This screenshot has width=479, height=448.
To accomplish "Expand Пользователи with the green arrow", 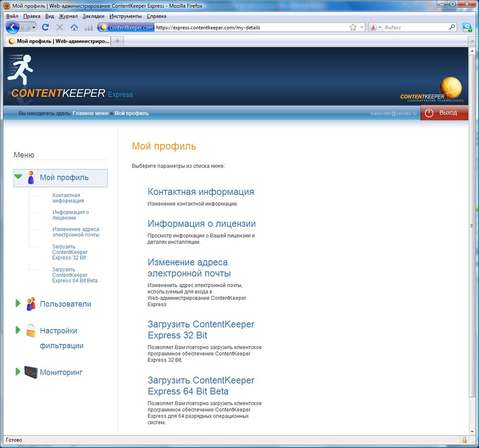I will [18, 303].
